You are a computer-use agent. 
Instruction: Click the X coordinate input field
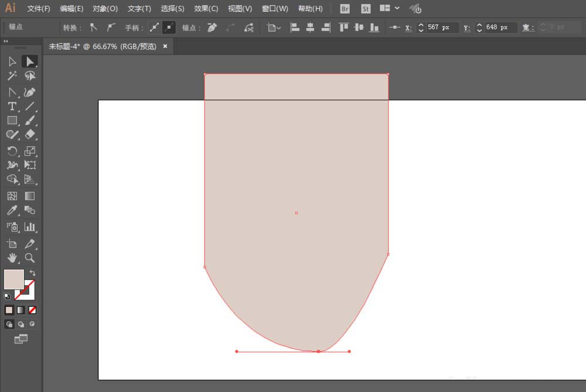(x=442, y=28)
